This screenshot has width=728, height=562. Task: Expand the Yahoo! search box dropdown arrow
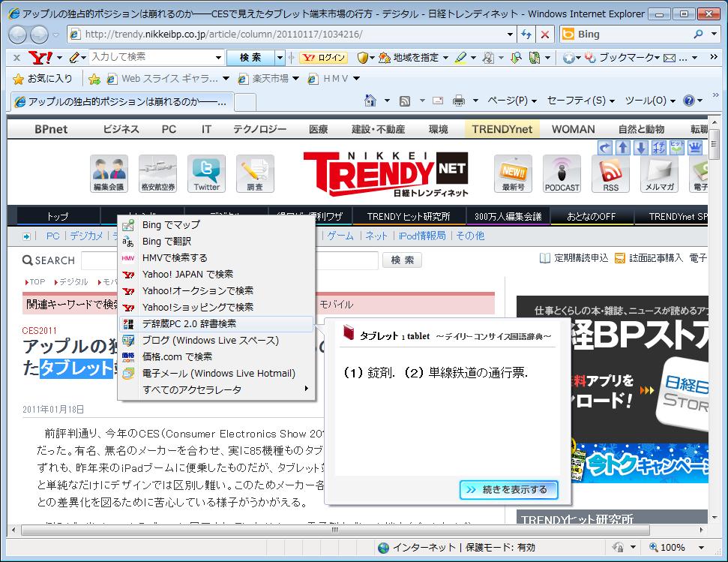click(219, 58)
